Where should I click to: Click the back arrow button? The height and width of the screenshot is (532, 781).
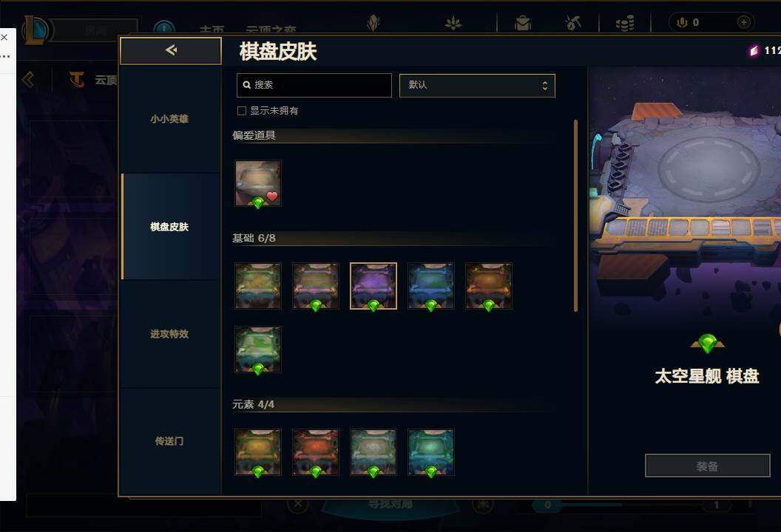click(171, 50)
